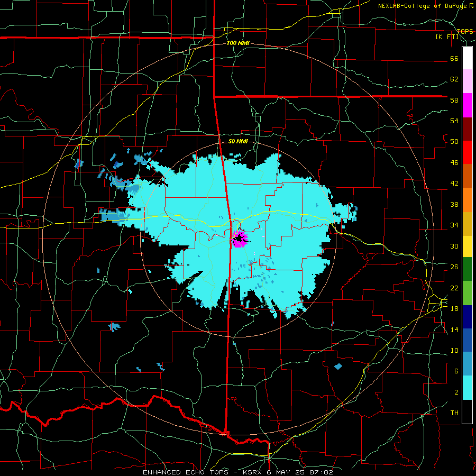Click the "100 NMI" range ring label
The height and width of the screenshot is (476, 476).
238,43
